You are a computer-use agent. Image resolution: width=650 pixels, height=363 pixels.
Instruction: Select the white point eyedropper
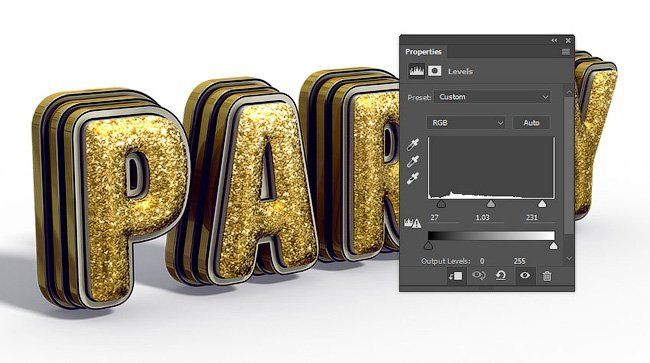point(412,178)
